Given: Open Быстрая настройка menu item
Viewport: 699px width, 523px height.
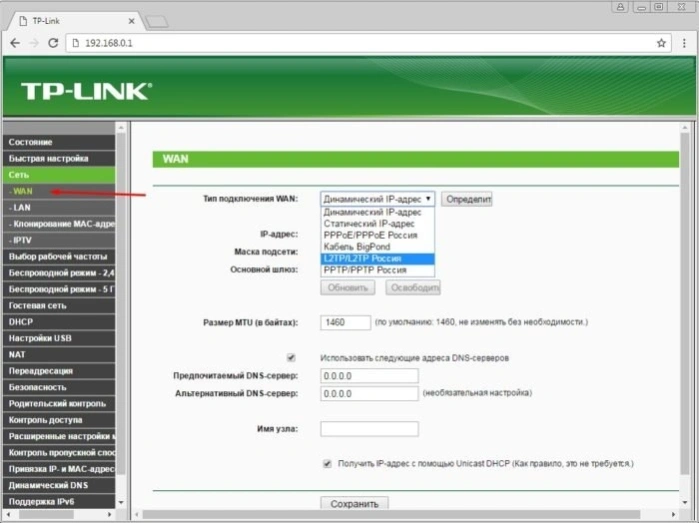Looking at the screenshot, I should point(59,159).
